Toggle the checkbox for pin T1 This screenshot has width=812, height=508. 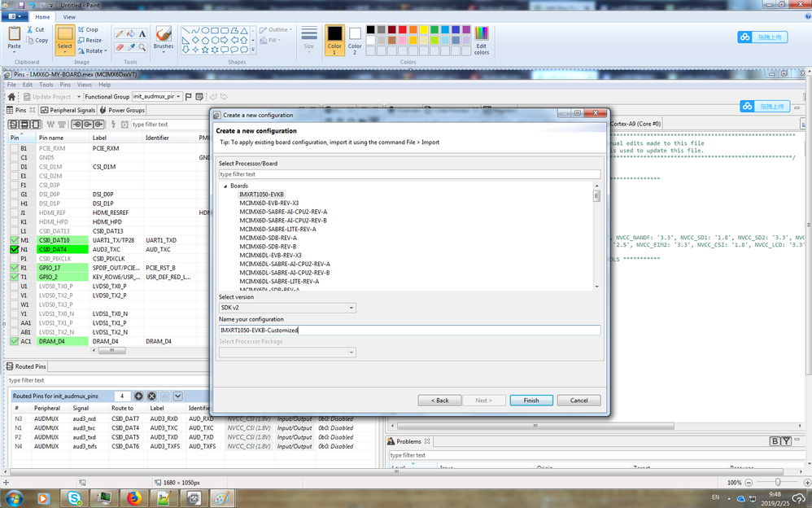tap(14, 278)
